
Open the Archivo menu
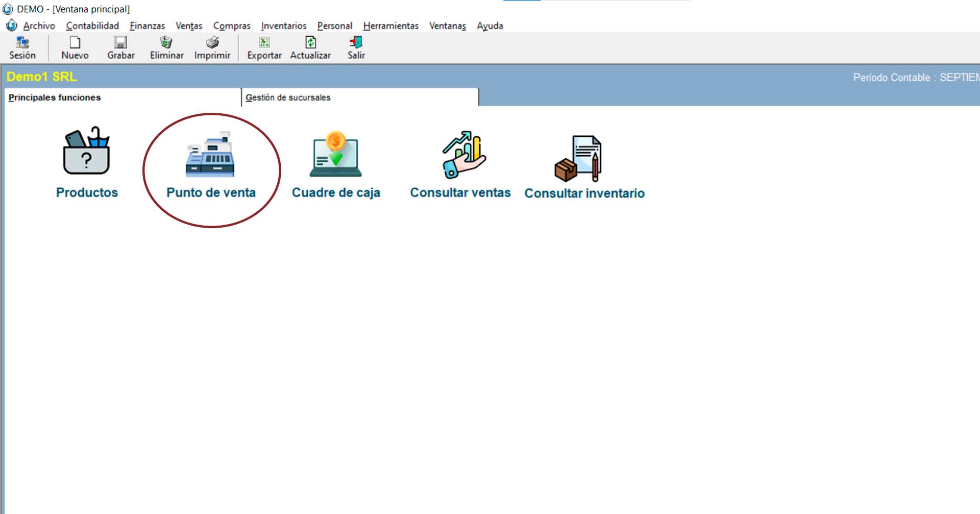(x=39, y=26)
